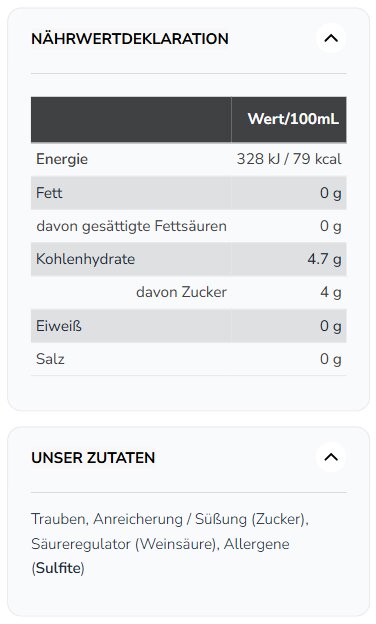
Task: Click the bold Sulfite allergen text
Action: (x=58, y=568)
